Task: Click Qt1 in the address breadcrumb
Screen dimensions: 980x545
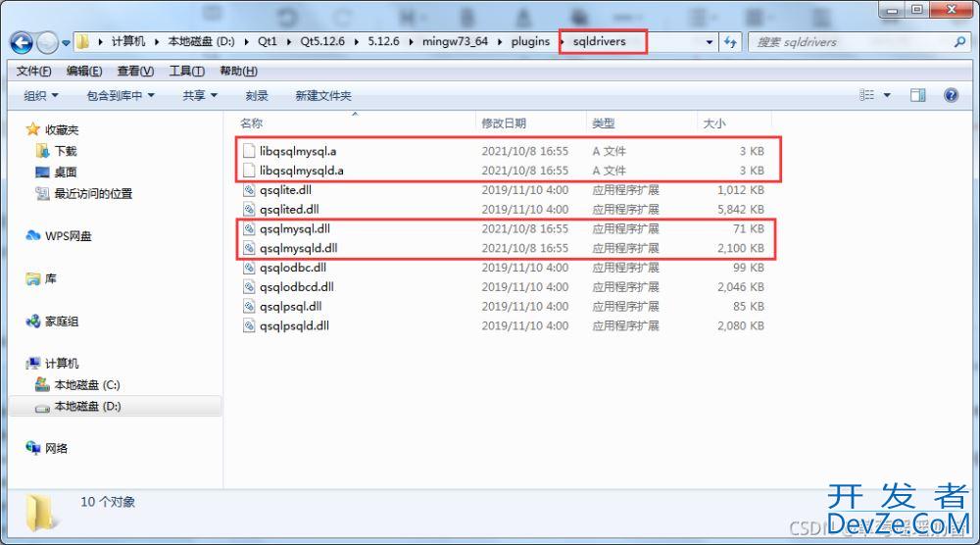Action: pyautogui.click(x=267, y=41)
